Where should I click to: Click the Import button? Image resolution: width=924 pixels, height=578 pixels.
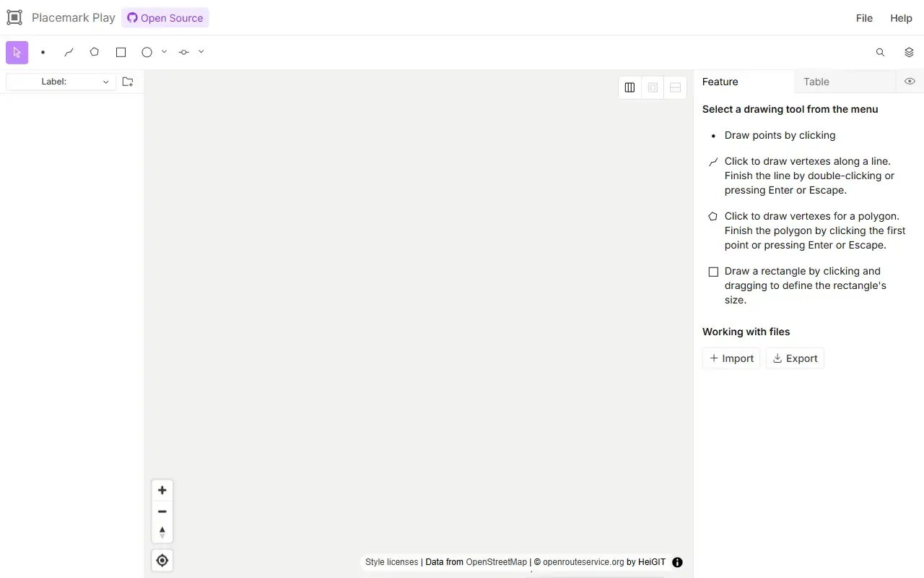tap(731, 358)
